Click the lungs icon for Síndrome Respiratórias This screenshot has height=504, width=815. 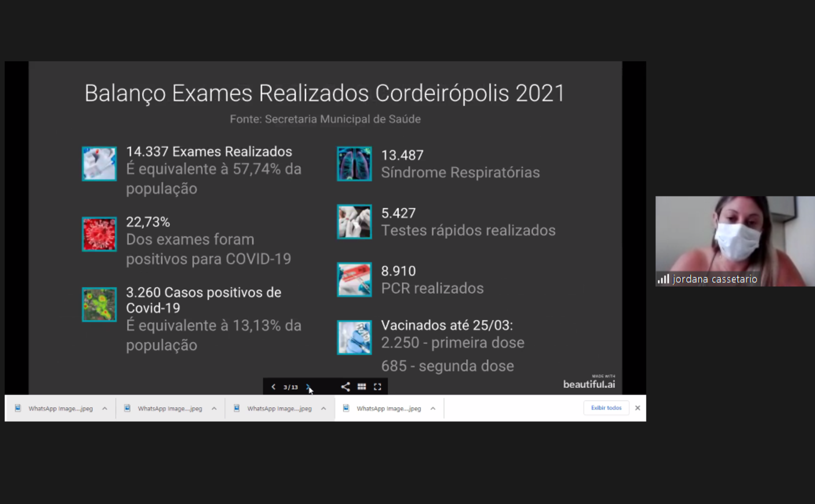coord(354,164)
